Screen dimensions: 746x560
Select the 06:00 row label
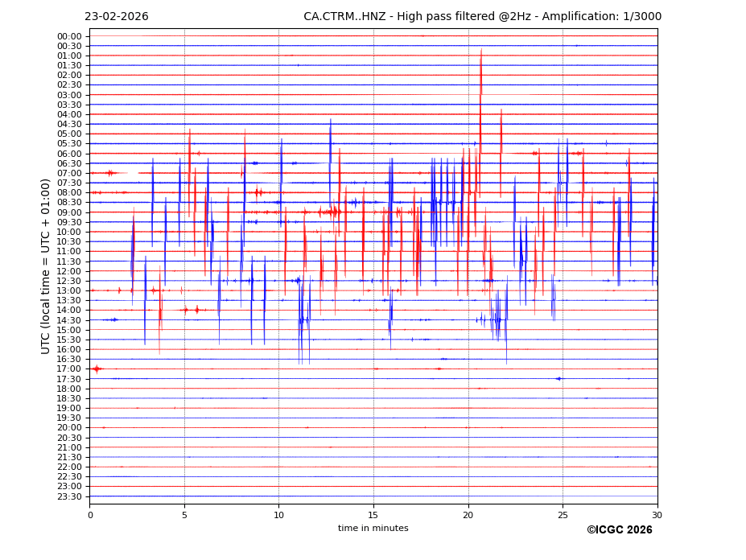[x=69, y=154]
